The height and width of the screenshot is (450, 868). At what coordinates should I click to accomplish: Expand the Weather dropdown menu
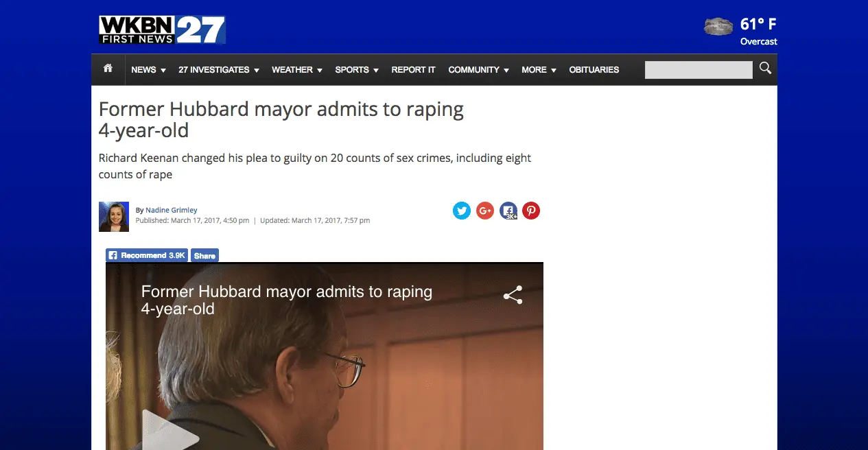click(296, 70)
